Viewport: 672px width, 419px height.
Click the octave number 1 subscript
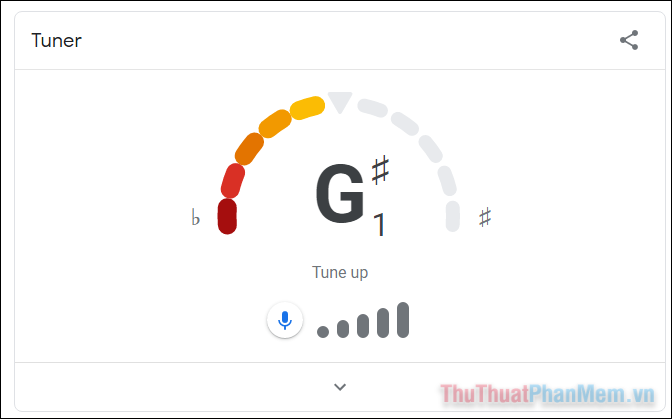[379, 225]
